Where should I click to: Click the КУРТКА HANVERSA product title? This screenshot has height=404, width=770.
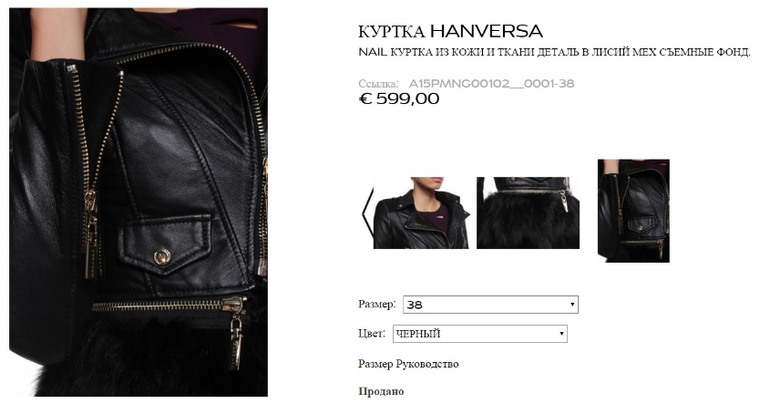point(450,31)
